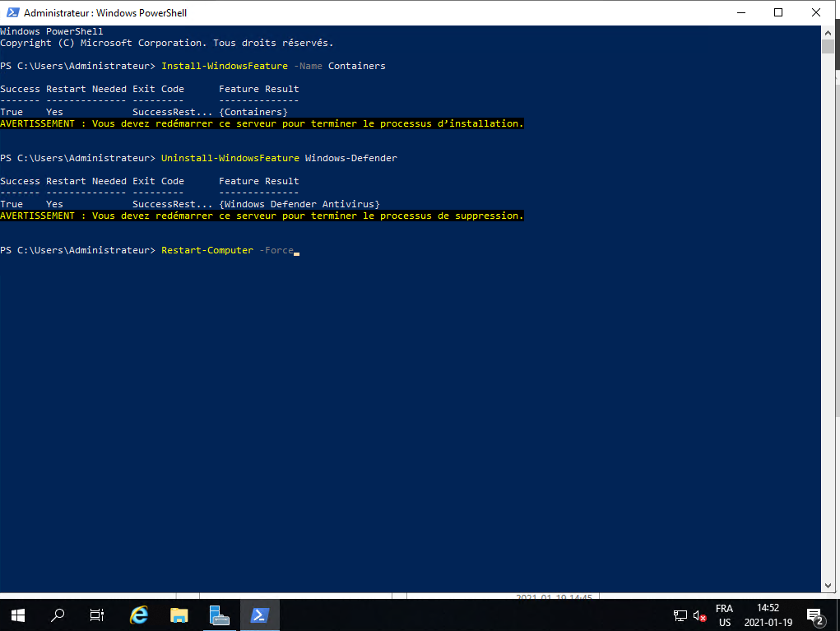Select the PowerShell taskbar button

pyautogui.click(x=260, y=615)
